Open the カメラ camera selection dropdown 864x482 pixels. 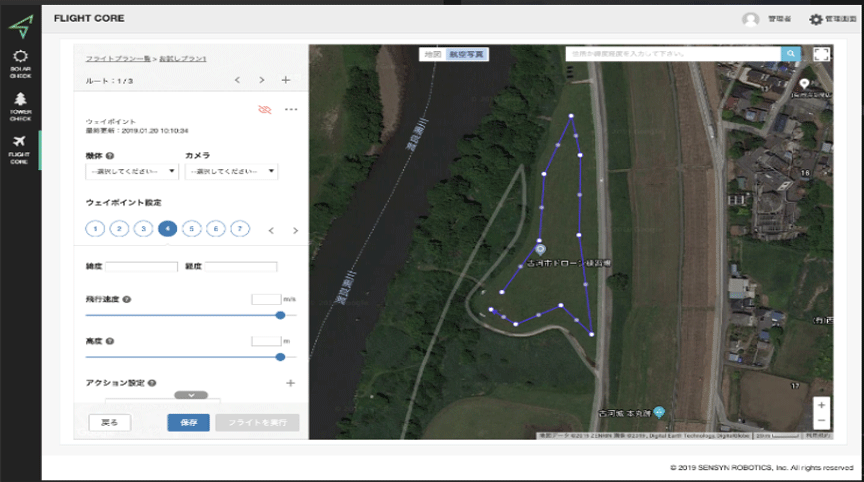tap(231, 171)
